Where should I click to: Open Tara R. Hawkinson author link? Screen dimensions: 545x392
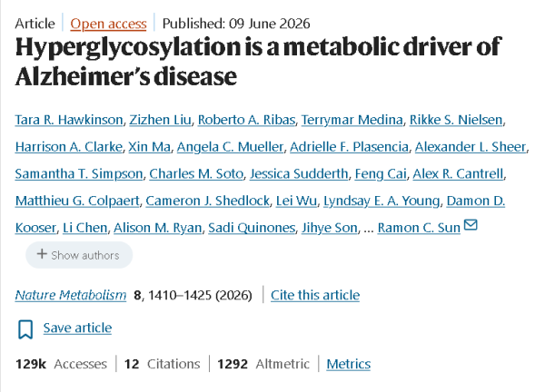69,120
